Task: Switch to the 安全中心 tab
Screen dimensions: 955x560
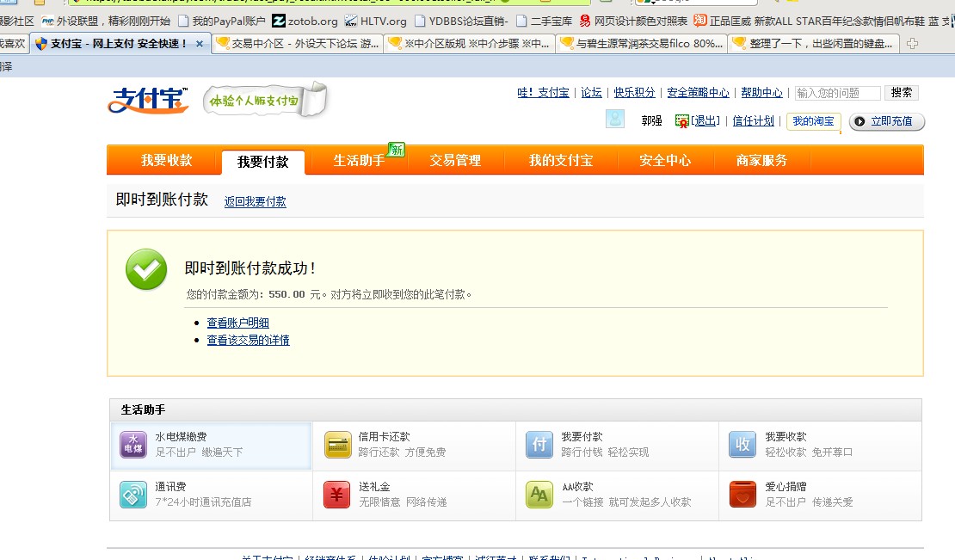Action: (664, 161)
